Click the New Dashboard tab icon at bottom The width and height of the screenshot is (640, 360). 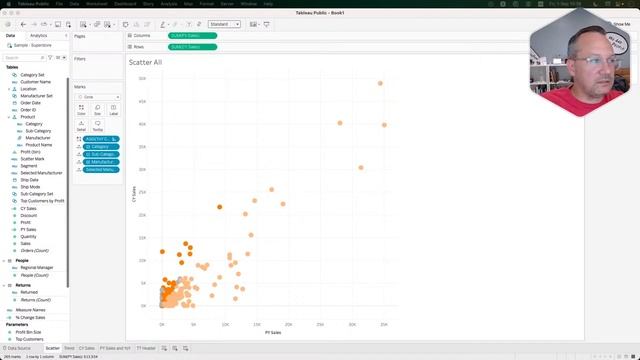click(x=175, y=348)
